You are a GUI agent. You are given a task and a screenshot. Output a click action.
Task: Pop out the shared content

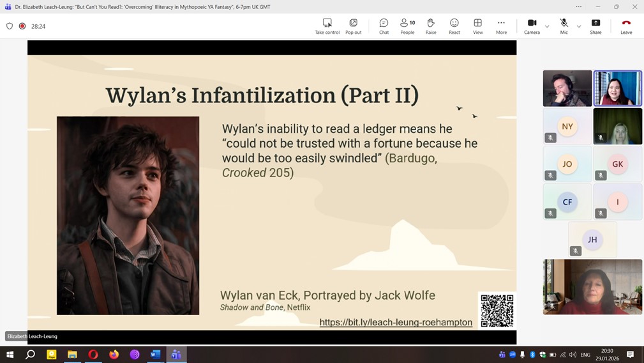coord(353,26)
